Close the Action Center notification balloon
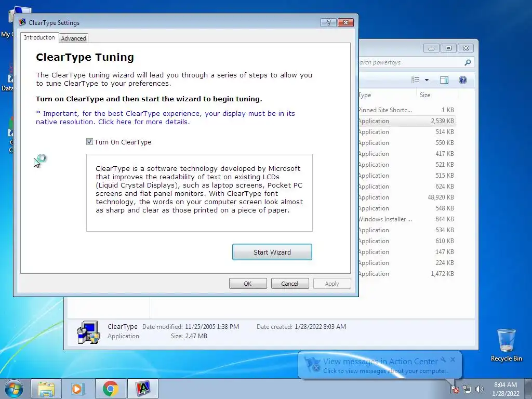The height and width of the screenshot is (399, 532). 453,360
